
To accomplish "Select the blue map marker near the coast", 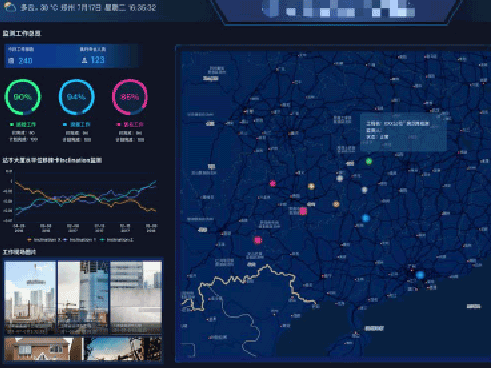I will click(x=420, y=275).
